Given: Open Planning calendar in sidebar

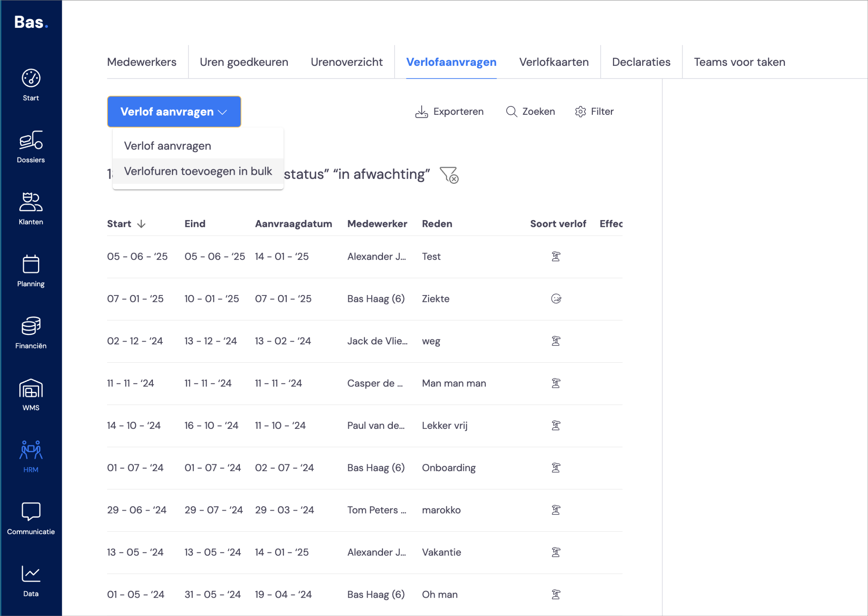Looking at the screenshot, I should coord(31,271).
